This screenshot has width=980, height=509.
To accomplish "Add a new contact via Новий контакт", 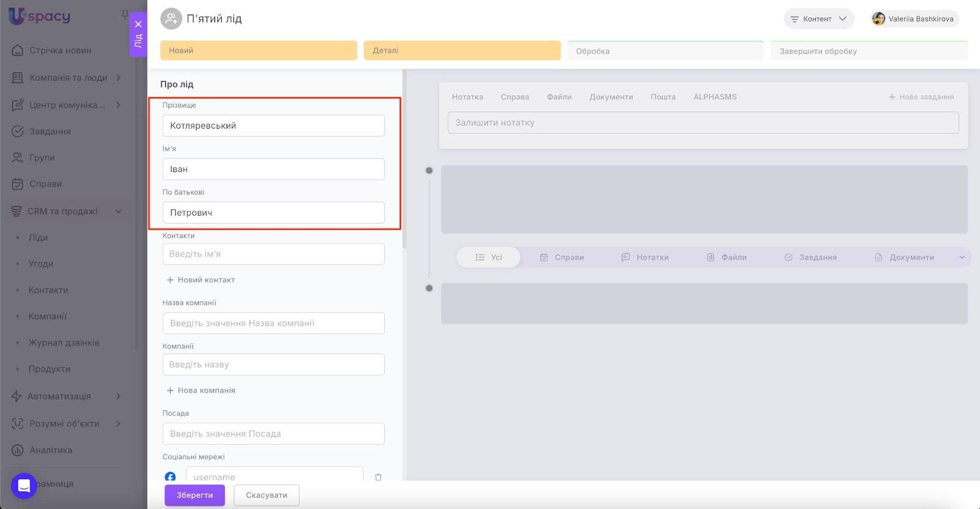I will click(201, 280).
